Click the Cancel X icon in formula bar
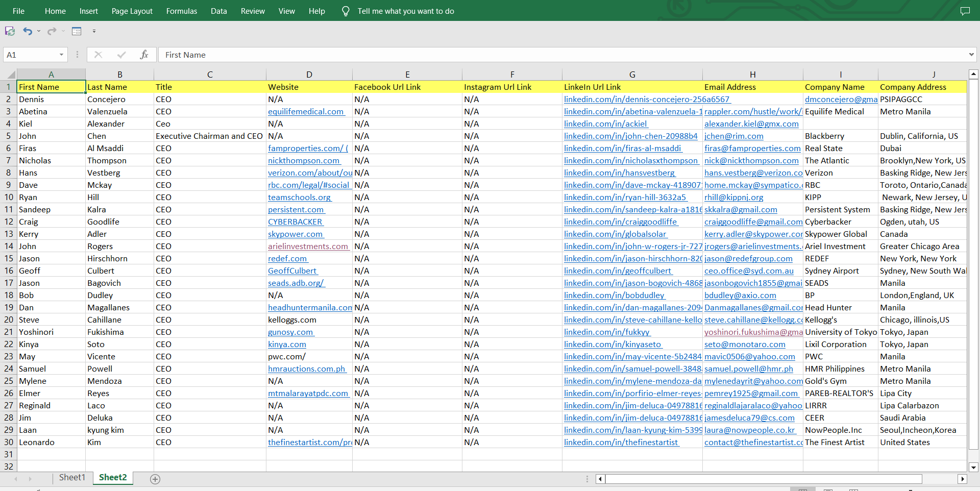 click(x=99, y=55)
